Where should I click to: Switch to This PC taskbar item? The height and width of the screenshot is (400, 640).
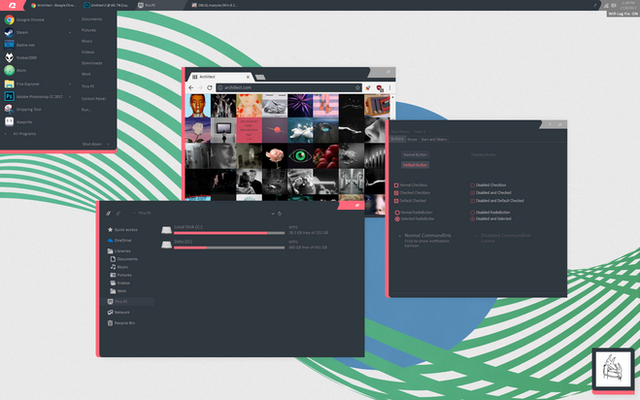coord(147,5)
